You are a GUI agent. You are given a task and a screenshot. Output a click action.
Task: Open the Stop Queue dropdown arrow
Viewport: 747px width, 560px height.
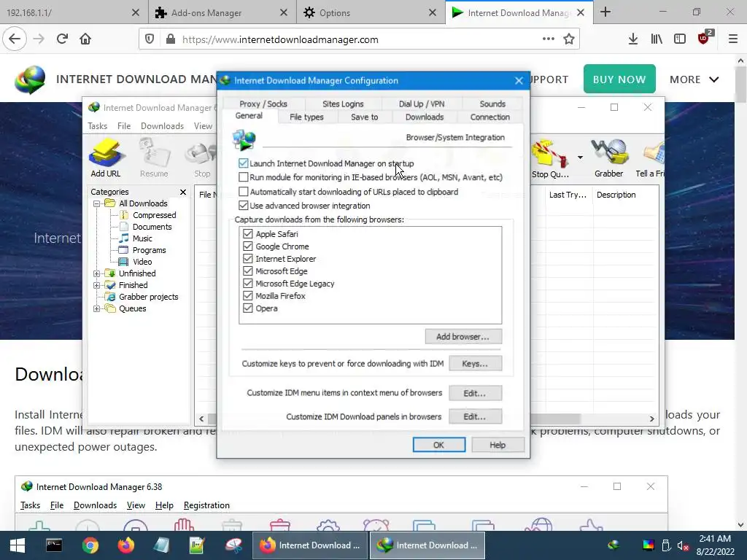[x=580, y=157]
